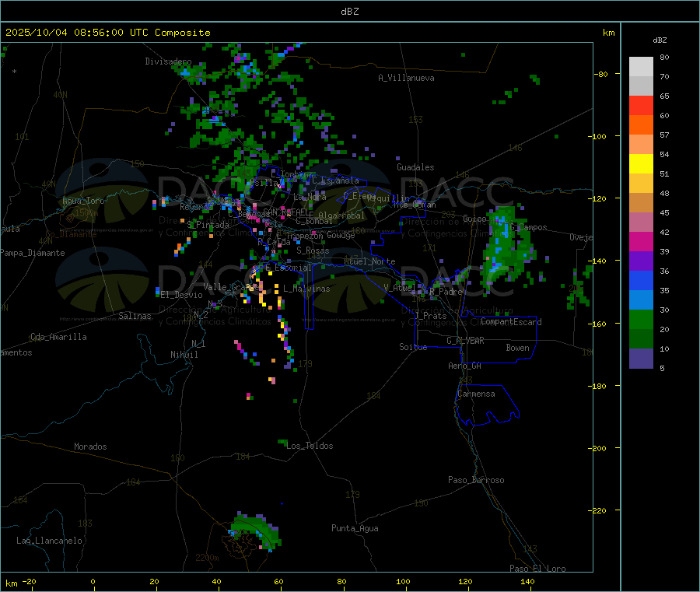Pick the purple 36-39 dBZ legend swatch
Screen dimensions: 700x592
(641, 261)
